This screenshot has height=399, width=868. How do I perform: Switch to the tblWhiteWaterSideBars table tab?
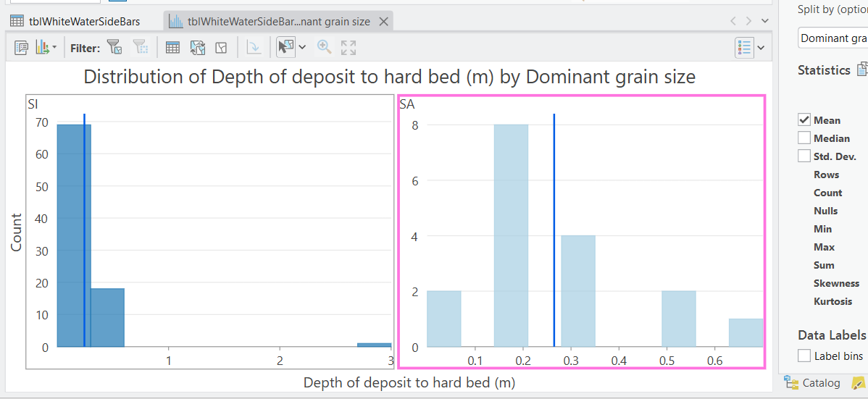click(x=75, y=22)
